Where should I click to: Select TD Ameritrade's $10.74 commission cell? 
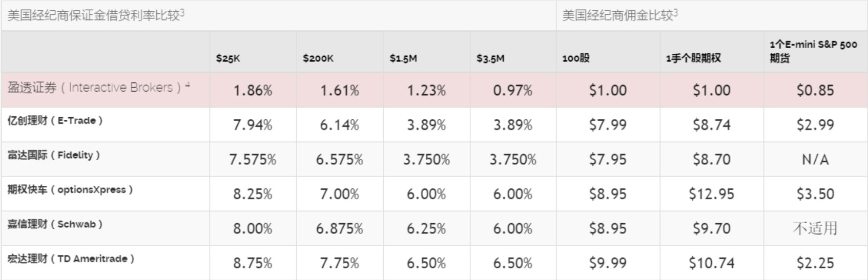point(711,263)
